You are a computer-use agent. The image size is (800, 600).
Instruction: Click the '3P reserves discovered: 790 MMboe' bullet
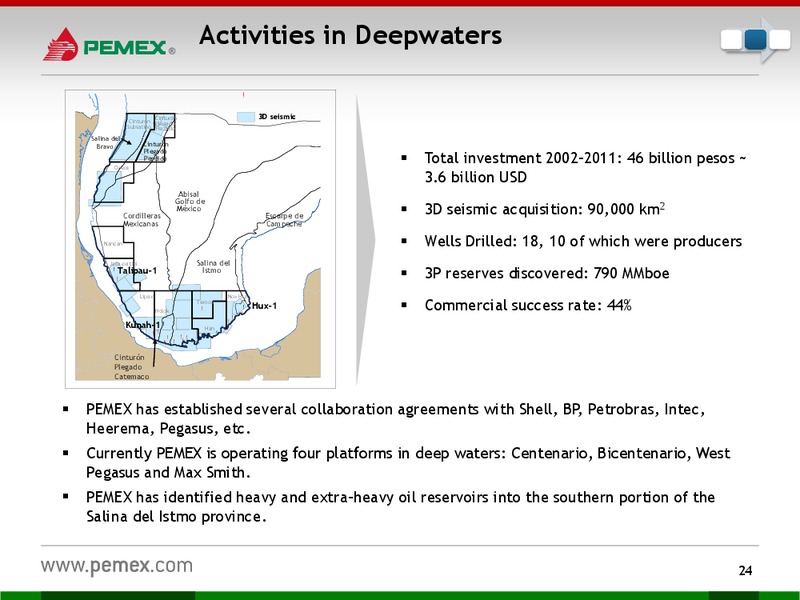click(547, 273)
